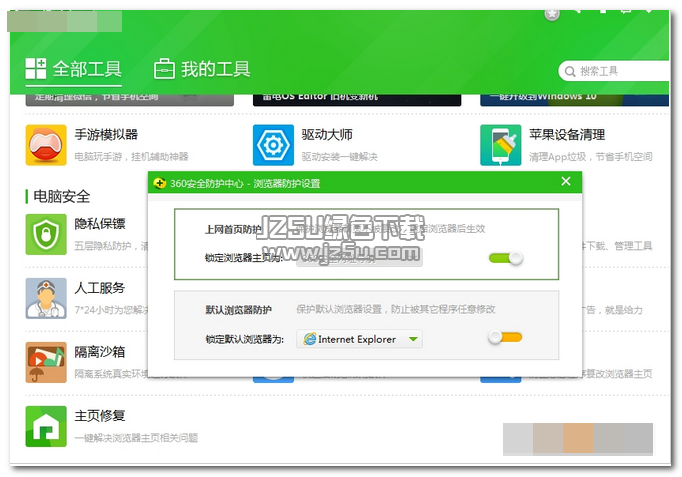The height and width of the screenshot is (477, 682).
Task: Open 人工服务 doctor icon
Action: click(46, 298)
